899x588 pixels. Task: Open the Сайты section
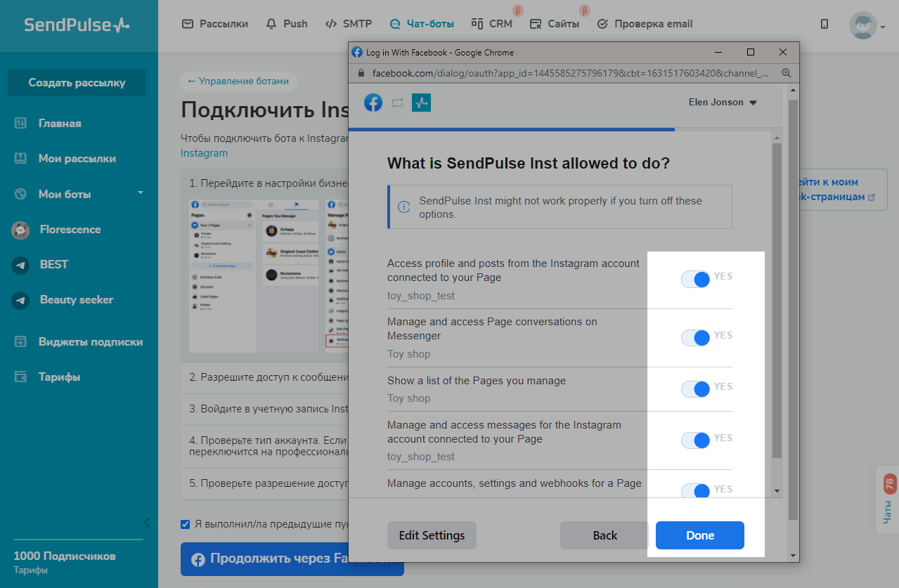[555, 24]
